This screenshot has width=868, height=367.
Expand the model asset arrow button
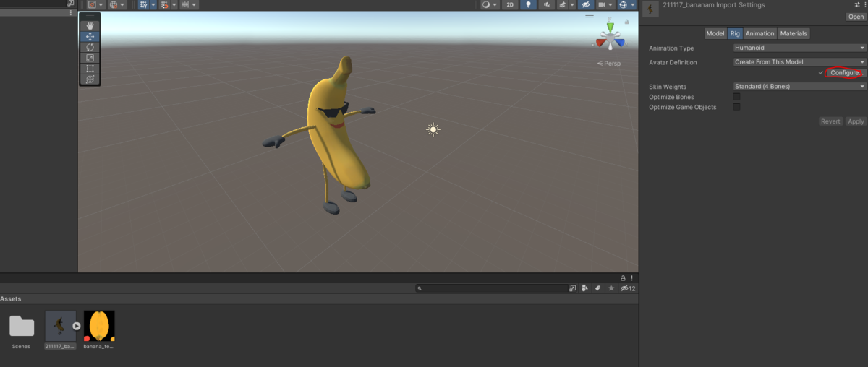click(76, 326)
